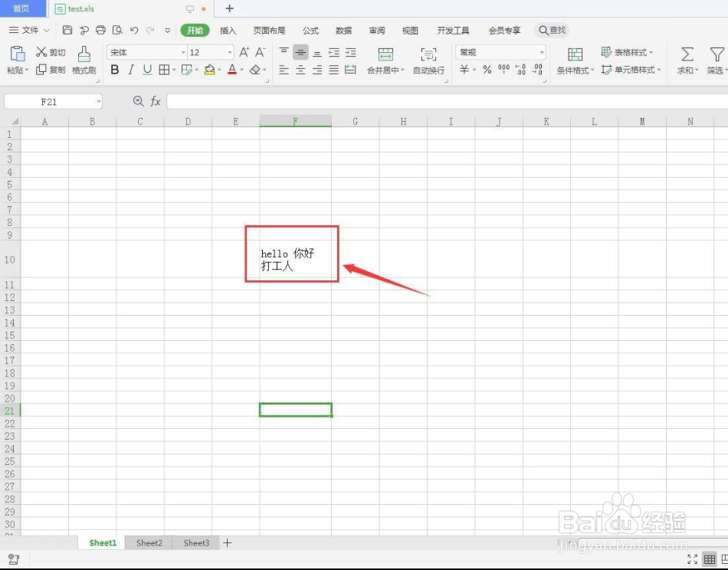Toggle Bold formatting
Viewport: 728px width, 570px height.
tap(115, 70)
